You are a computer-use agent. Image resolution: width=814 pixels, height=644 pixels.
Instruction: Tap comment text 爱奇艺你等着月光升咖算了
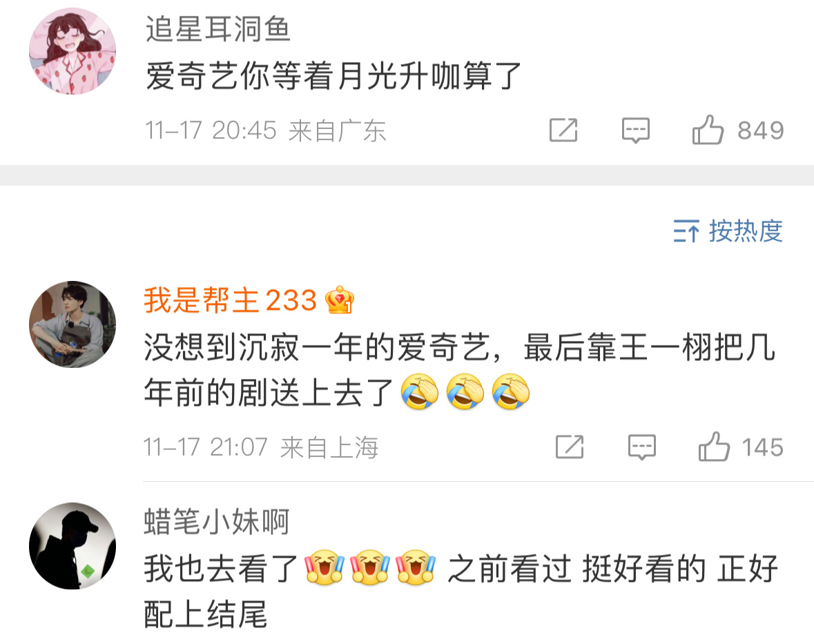[x=333, y=77]
